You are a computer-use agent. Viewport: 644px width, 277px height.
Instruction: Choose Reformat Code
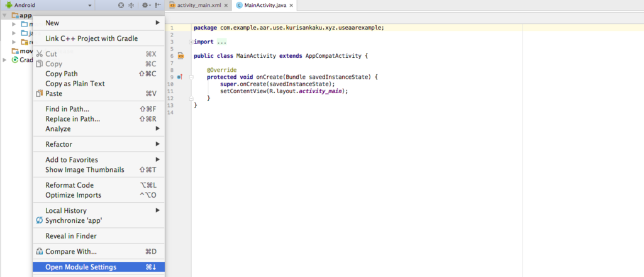(x=99, y=185)
